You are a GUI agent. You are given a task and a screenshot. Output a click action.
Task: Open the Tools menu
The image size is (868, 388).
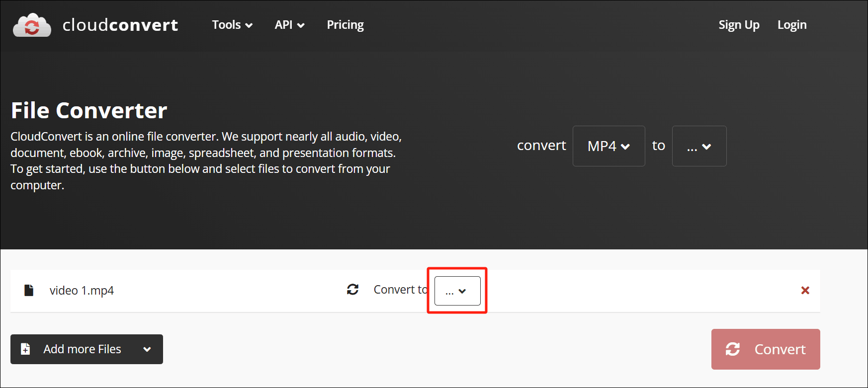232,25
